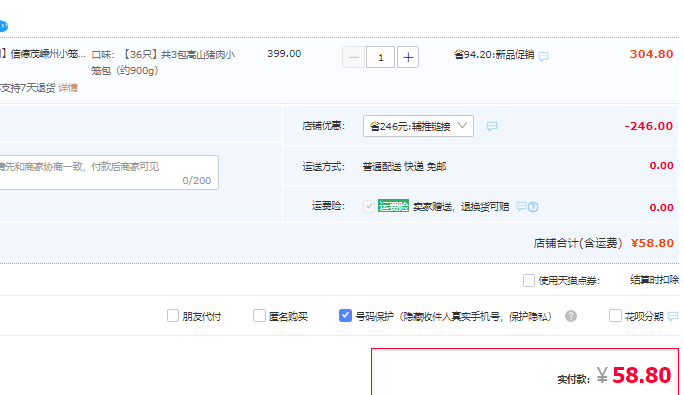This screenshot has width=684, height=395.
Task: Click the quantity input field showing 1
Action: [x=381, y=57]
